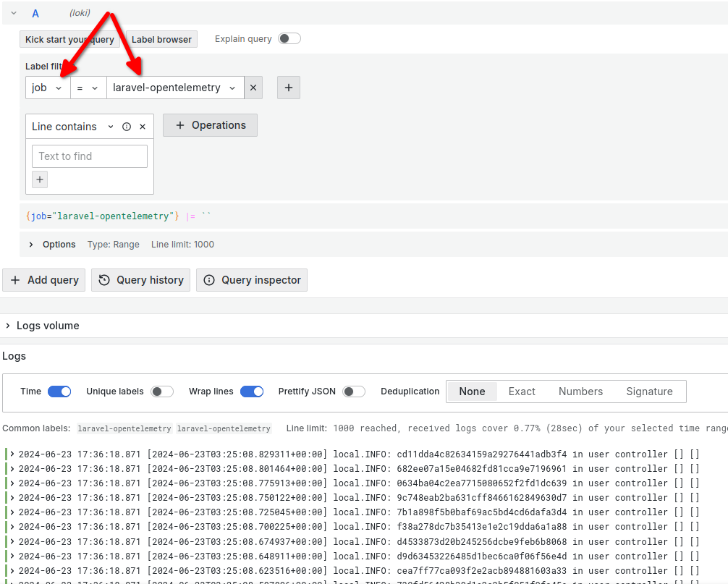
Task: Expand log row containing 9c748eab2ba631cff8466162849630d7
Action: tap(12, 498)
